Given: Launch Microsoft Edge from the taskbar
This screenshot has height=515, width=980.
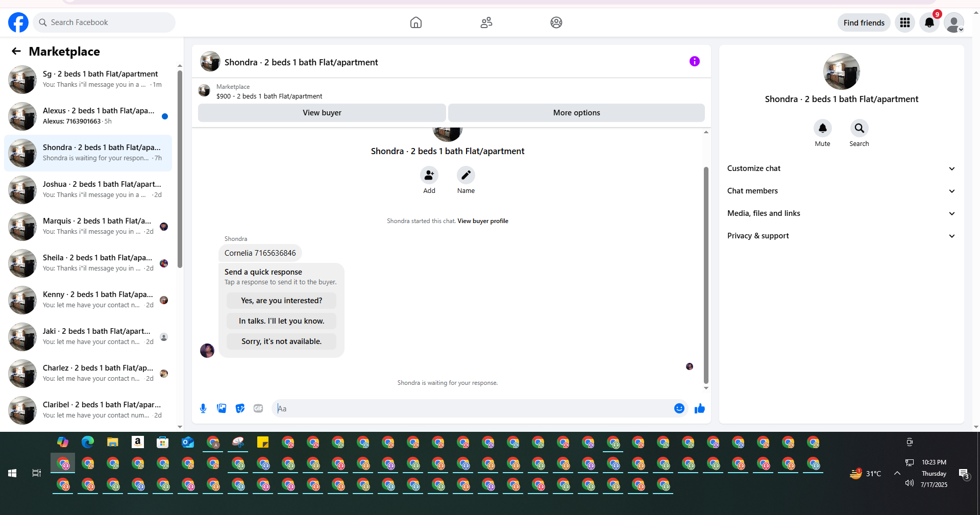Looking at the screenshot, I should (x=88, y=442).
